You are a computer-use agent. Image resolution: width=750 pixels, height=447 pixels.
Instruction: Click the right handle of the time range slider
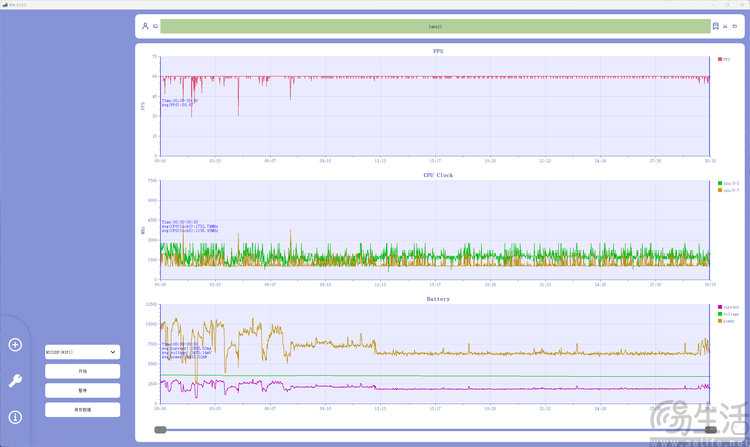pos(711,430)
